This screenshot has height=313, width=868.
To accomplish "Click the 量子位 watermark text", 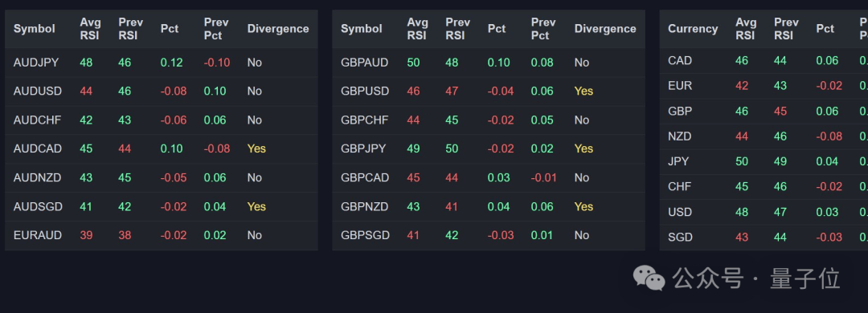I will [x=805, y=278].
